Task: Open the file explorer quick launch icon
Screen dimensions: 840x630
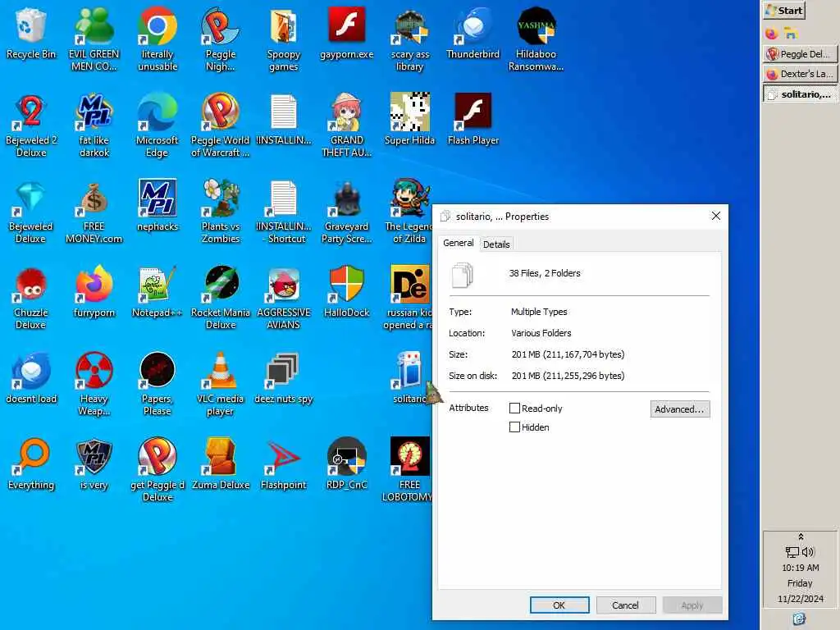Action: click(791, 33)
